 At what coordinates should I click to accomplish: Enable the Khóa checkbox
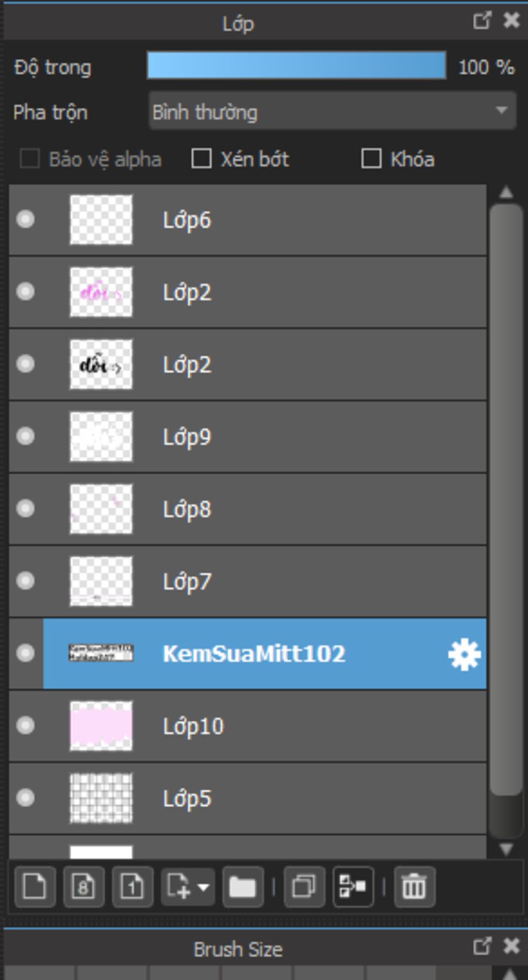click(x=371, y=159)
